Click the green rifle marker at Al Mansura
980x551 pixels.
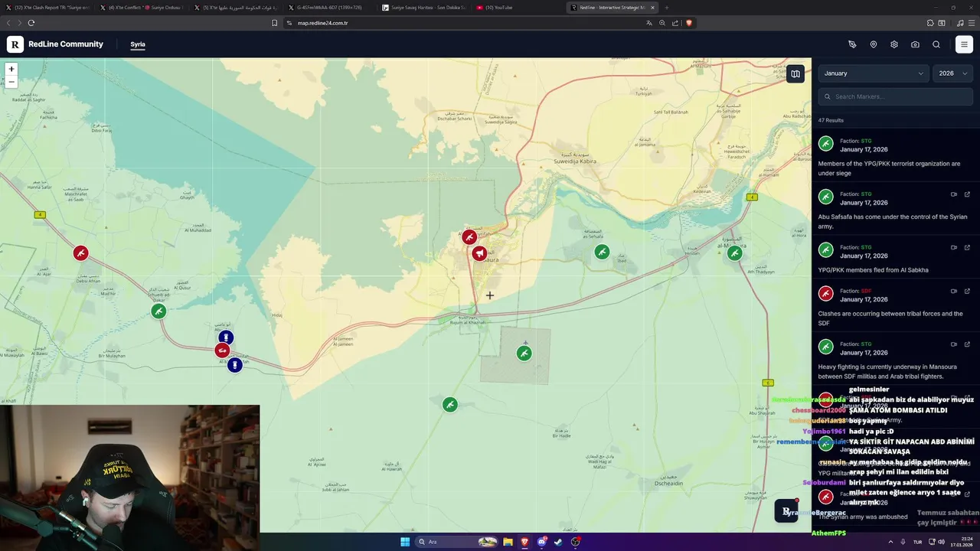pyautogui.click(x=734, y=253)
